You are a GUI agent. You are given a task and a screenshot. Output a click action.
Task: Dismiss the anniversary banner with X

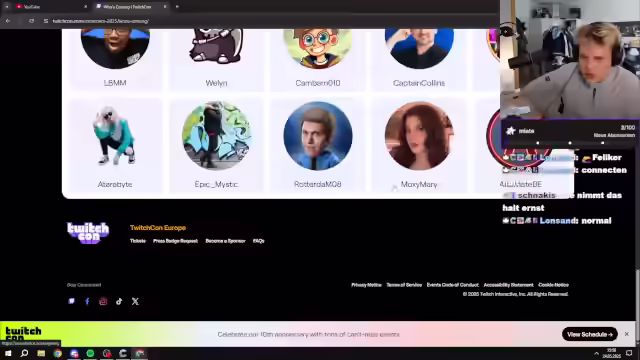tap(627, 334)
